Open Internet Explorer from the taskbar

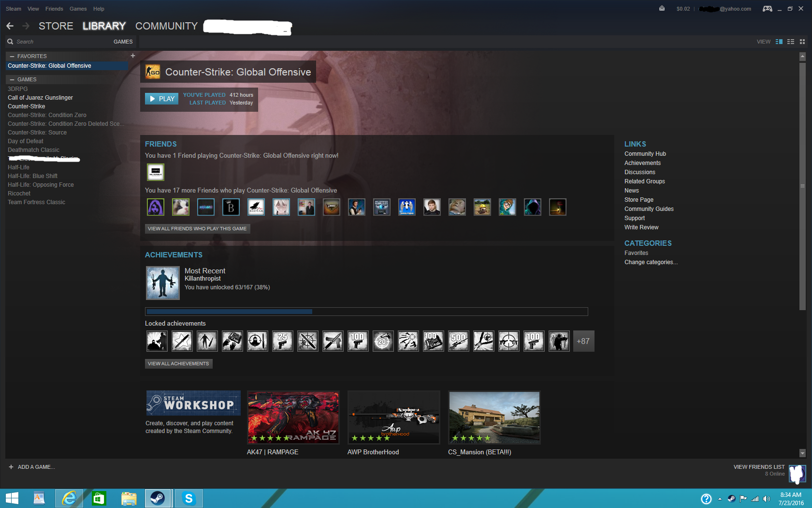pyautogui.click(x=69, y=498)
